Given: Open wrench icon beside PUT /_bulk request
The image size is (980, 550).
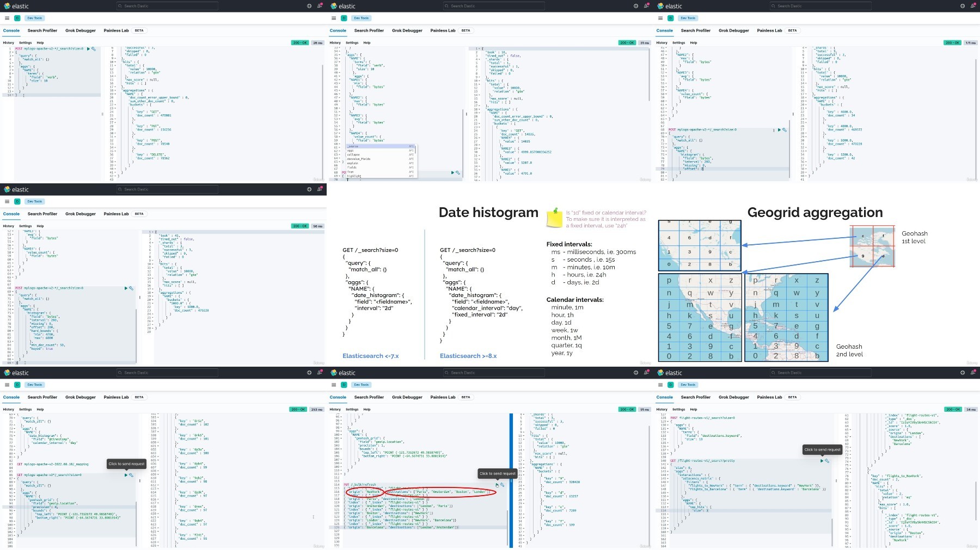Looking at the screenshot, I should pos(503,485).
